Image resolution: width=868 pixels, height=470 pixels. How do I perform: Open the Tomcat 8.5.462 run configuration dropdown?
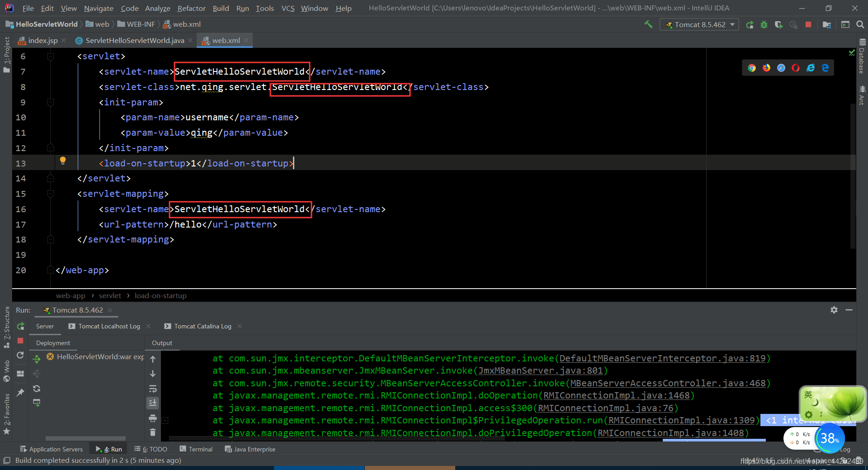[699, 25]
